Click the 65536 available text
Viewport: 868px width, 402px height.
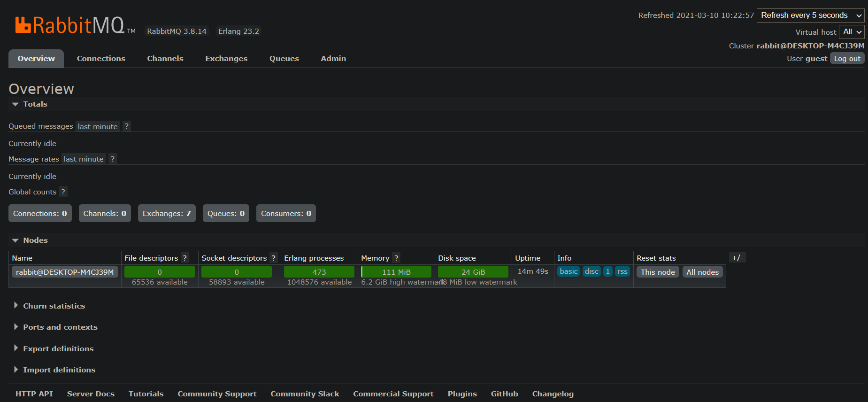point(160,282)
